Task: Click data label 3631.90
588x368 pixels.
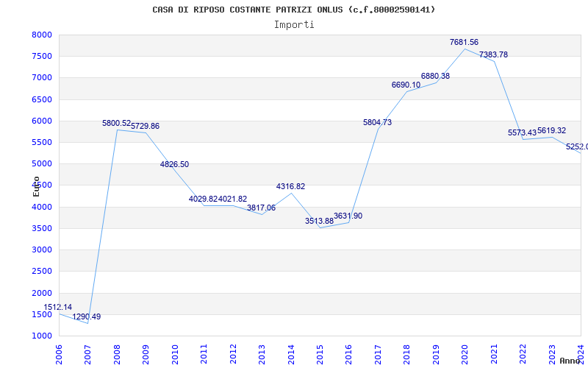Action: tap(348, 216)
